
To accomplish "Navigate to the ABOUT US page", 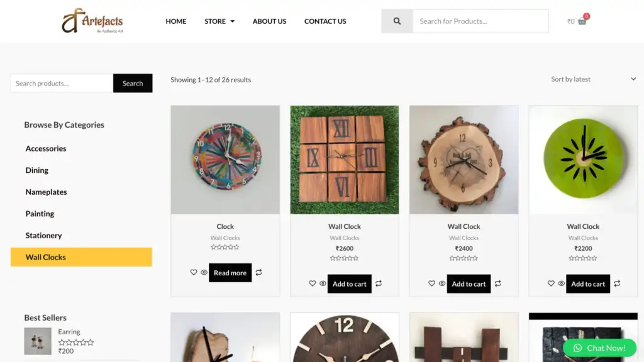I will coord(269,21).
